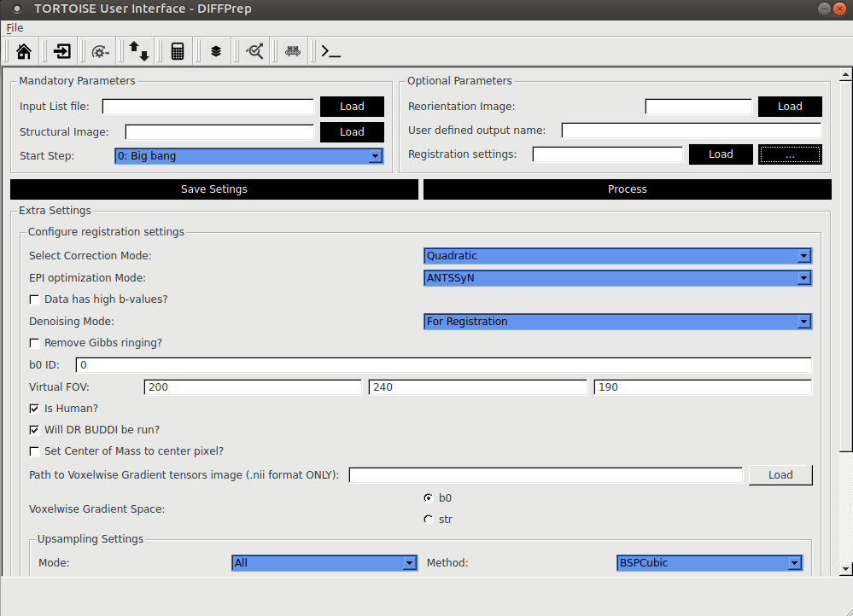
Task: Load the Reorientation Image
Action: click(790, 107)
